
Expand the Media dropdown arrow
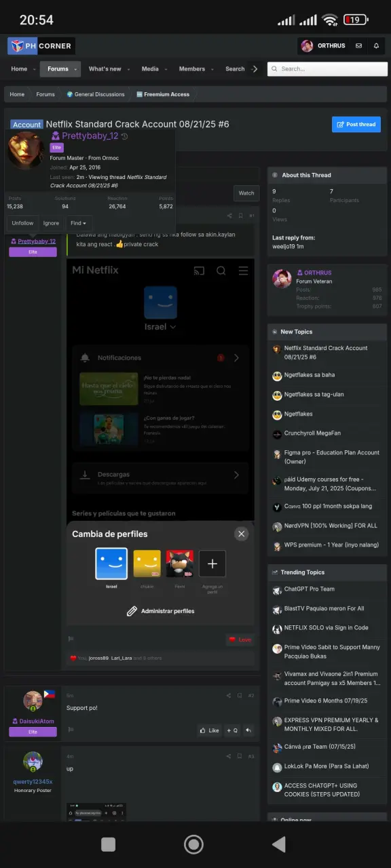point(166,69)
